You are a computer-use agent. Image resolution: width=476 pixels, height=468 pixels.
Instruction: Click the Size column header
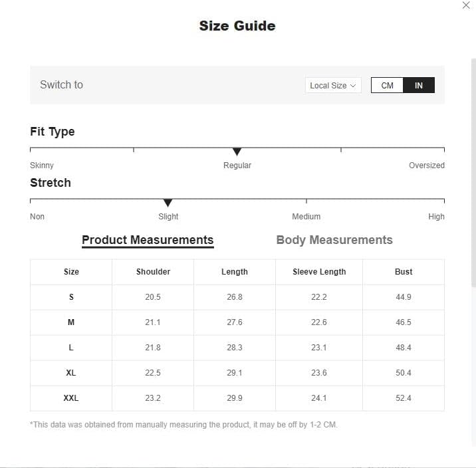click(x=71, y=272)
